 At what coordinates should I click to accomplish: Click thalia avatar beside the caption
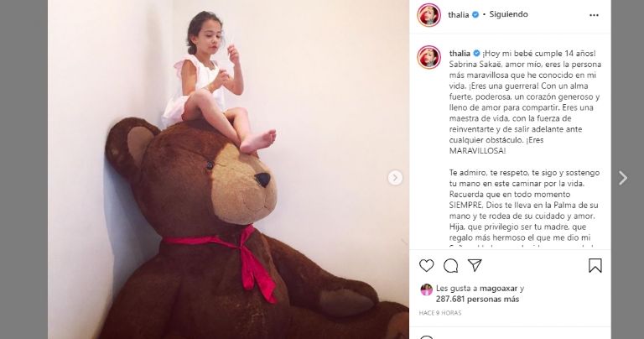tap(428, 57)
